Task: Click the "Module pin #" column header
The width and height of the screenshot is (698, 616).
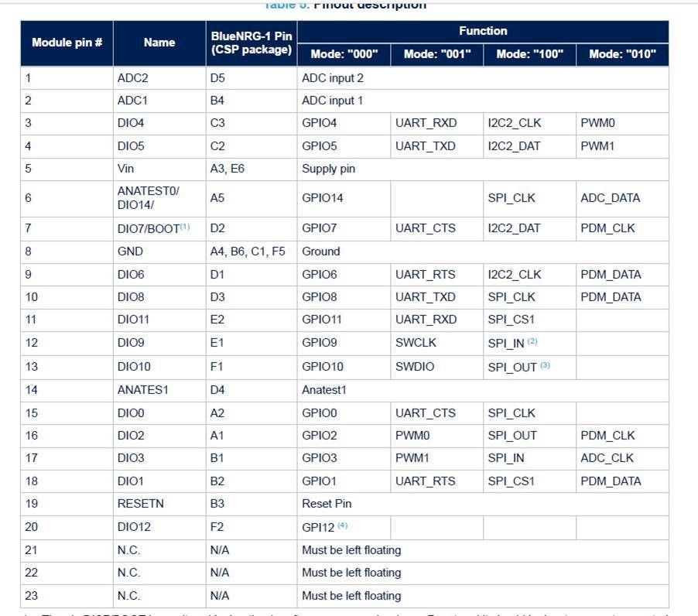Action: 67,43
